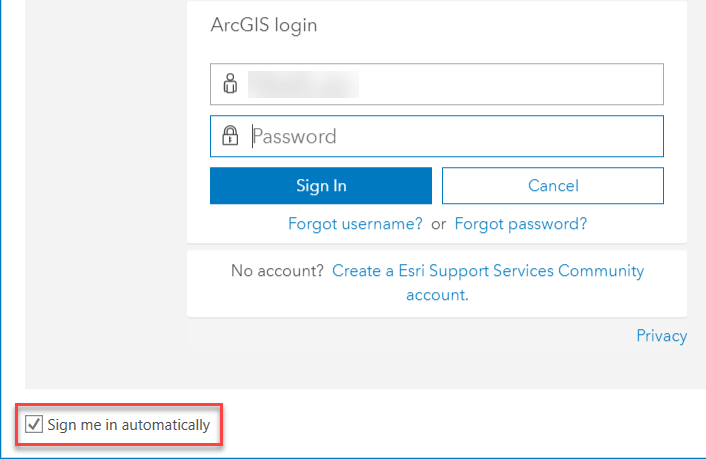Click empty space right of blurred username

point(509,84)
